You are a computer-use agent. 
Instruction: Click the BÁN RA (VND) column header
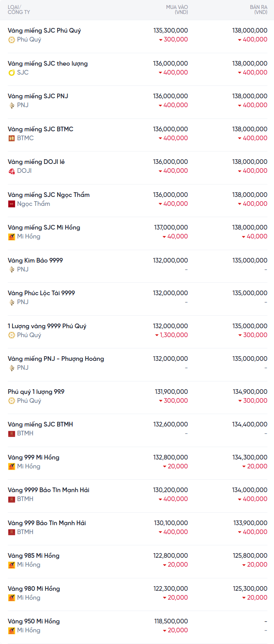(258, 10)
